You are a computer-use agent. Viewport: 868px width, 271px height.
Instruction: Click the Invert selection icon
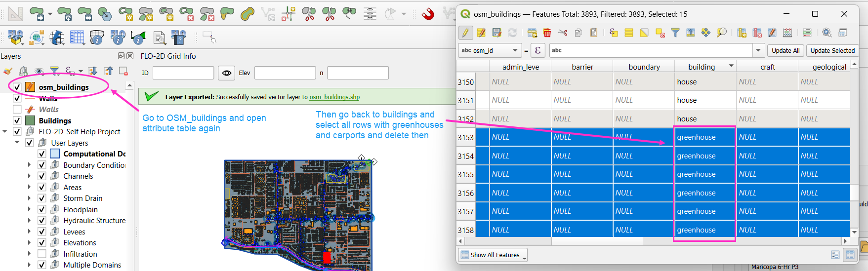tap(644, 33)
